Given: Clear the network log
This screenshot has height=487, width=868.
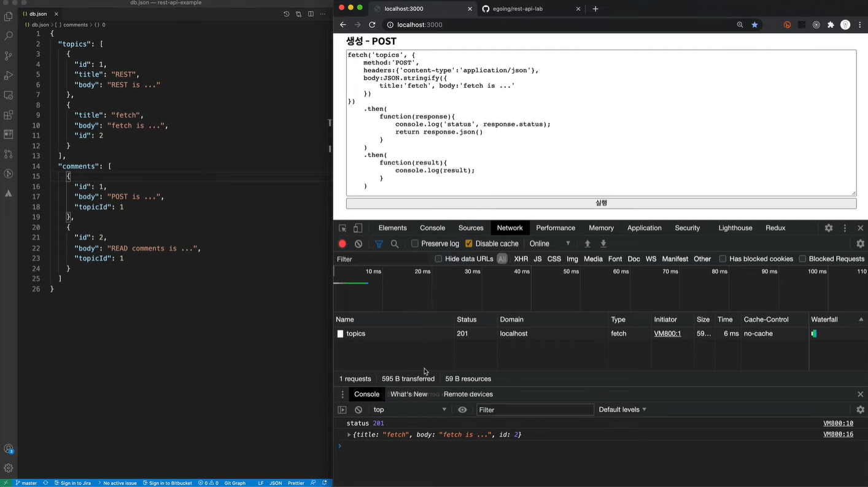Looking at the screenshot, I should tap(358, 243).
